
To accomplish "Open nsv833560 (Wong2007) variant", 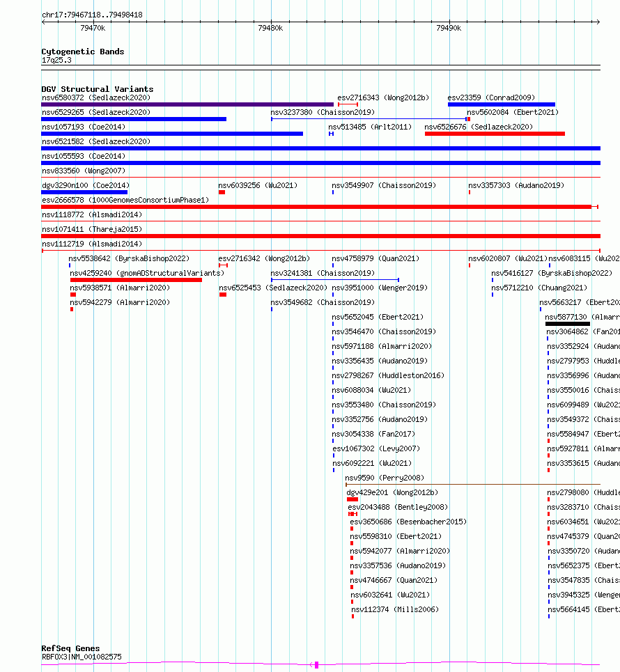I will [x=84, y=171].
